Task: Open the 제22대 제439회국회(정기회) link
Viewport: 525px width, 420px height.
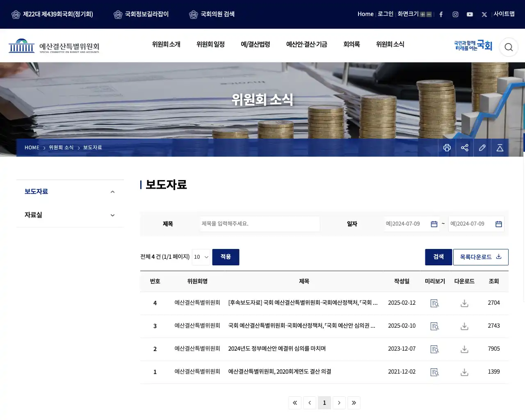Action: (52, 14)
